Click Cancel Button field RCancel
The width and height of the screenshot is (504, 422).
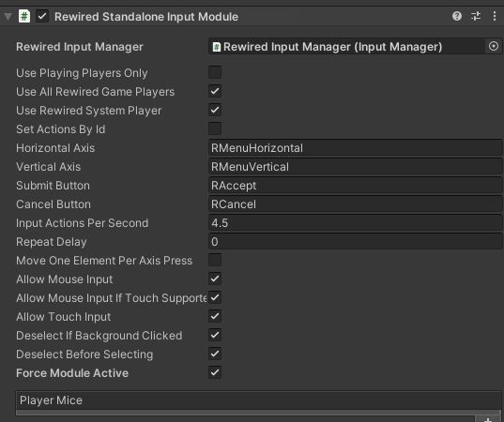click(x=355, y=203)
